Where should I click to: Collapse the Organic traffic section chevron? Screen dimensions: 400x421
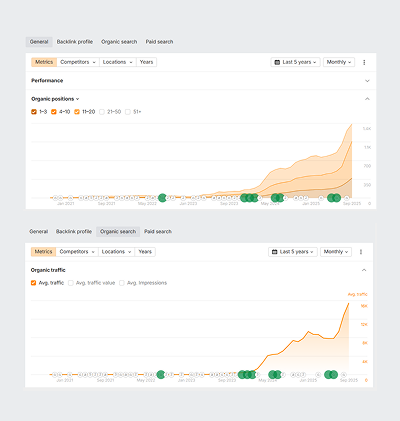click(x=364, y=270)
